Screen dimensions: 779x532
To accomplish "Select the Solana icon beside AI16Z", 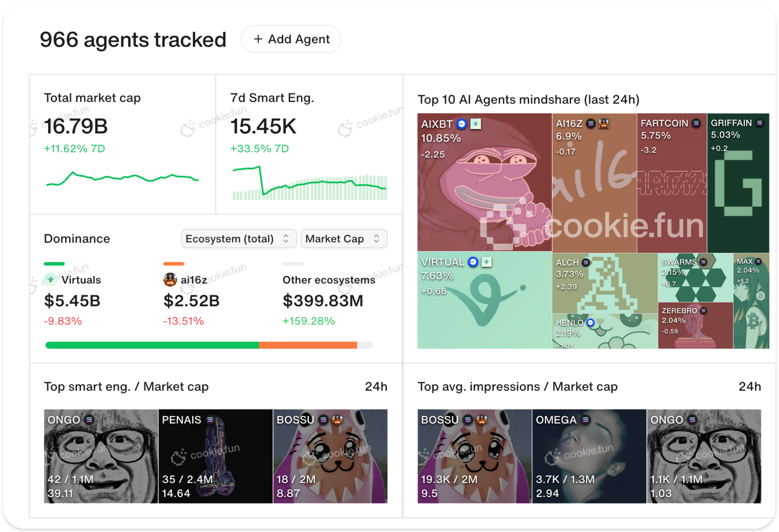I will click(x=591, y=123).
